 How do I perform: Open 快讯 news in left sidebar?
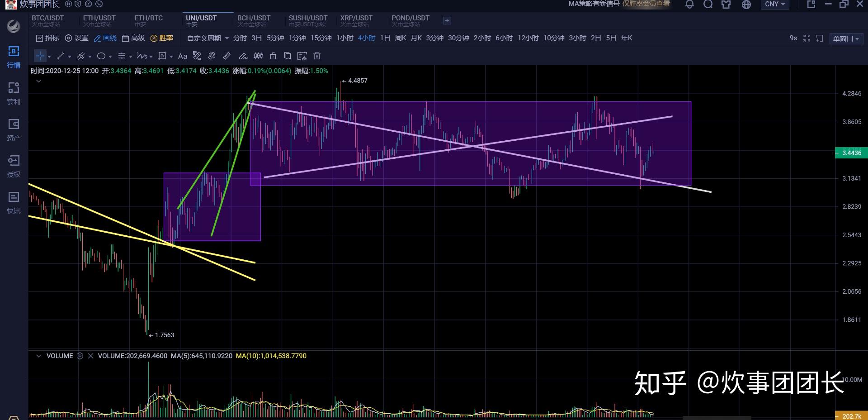[x=14, y=202]
